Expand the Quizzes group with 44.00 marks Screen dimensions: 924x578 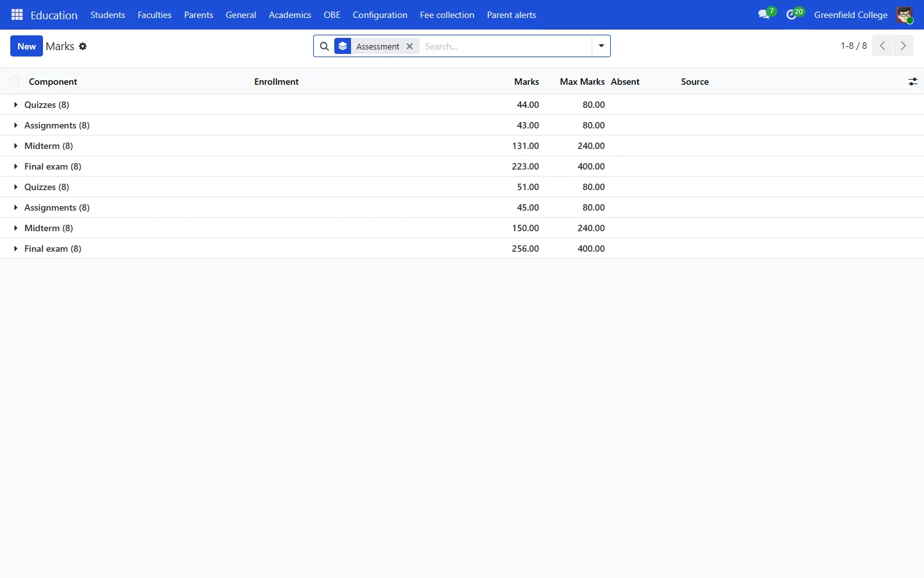click(x=462, y=105)
